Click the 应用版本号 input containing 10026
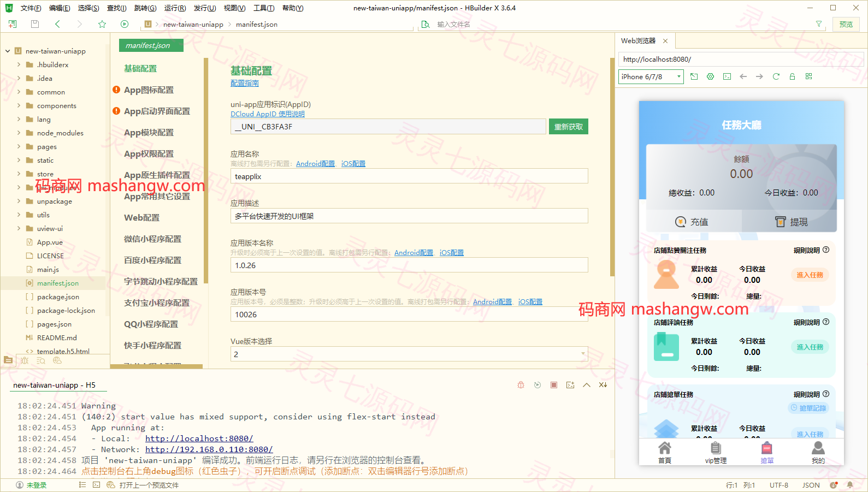The width and height of the screenshot is (868, 492). [409, 314]
